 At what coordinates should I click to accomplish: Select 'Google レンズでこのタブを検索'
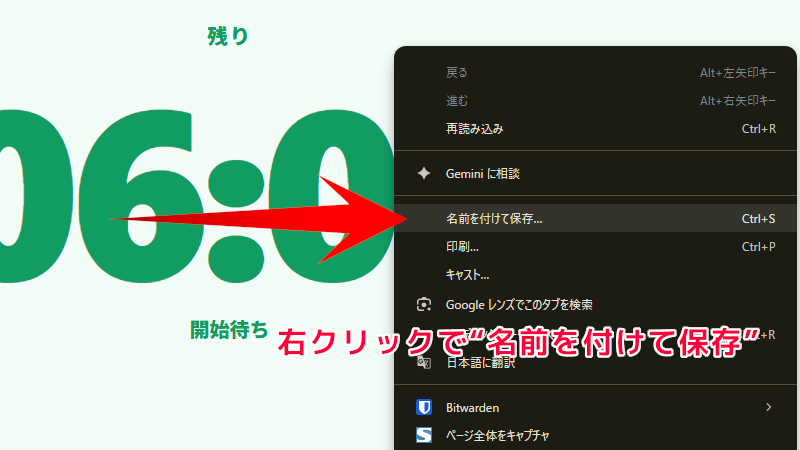pos(595,305)
